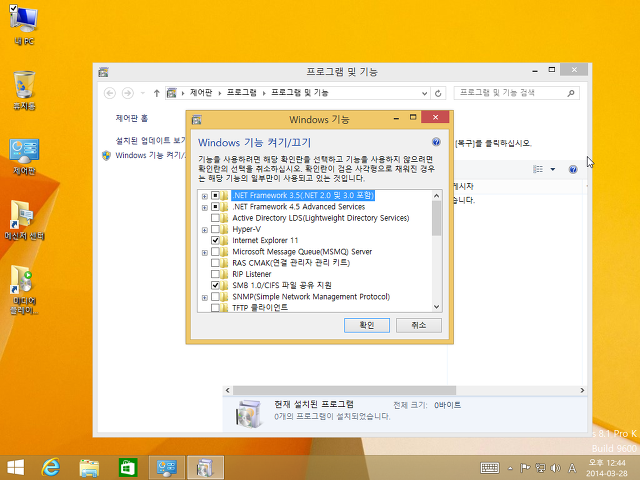Click 확인 button in Windows 기능
This screenshot has width=640, height=480.
(x=367, y=325)
